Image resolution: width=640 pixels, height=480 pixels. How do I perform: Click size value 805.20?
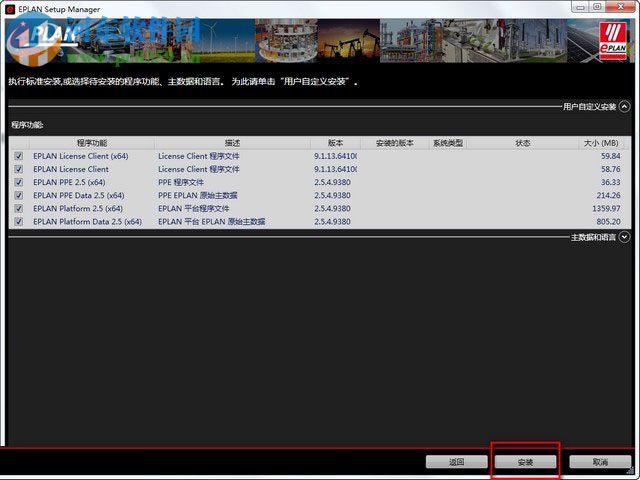click(x=609, y=221)
